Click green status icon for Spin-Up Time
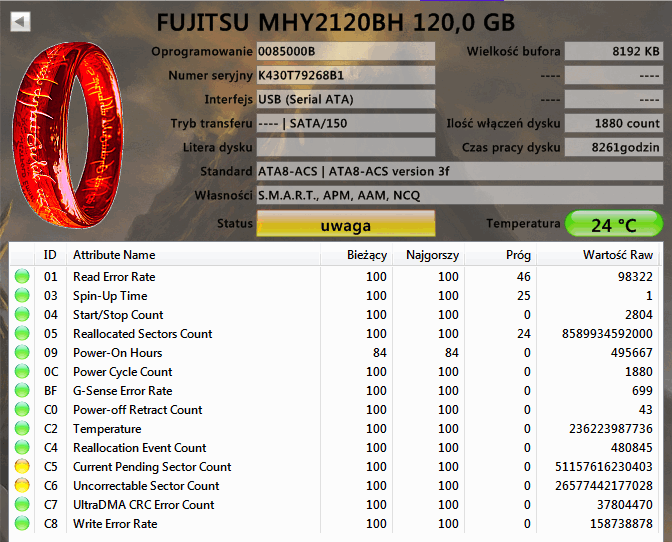 pos(22,295)
